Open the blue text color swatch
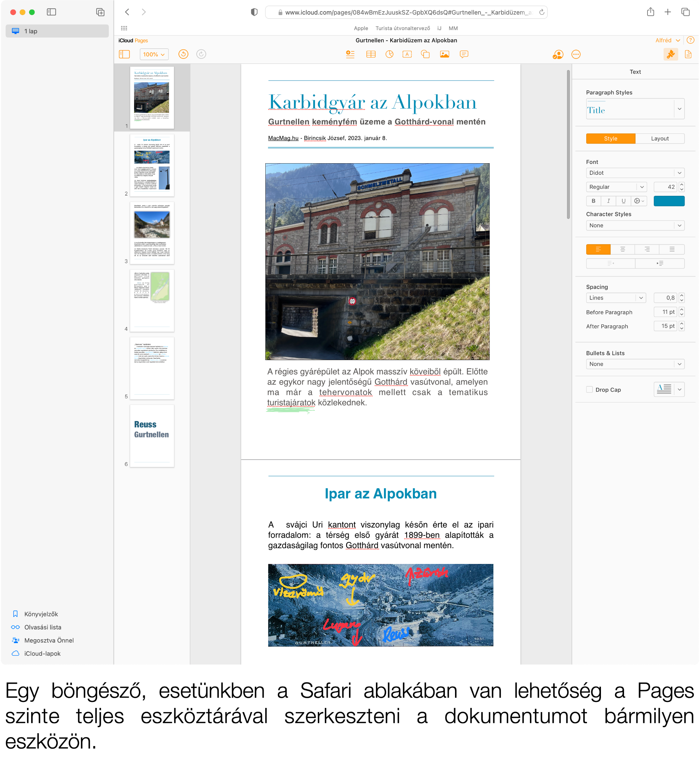Screen dimensions: 700x758 click(x=668, y=201)
